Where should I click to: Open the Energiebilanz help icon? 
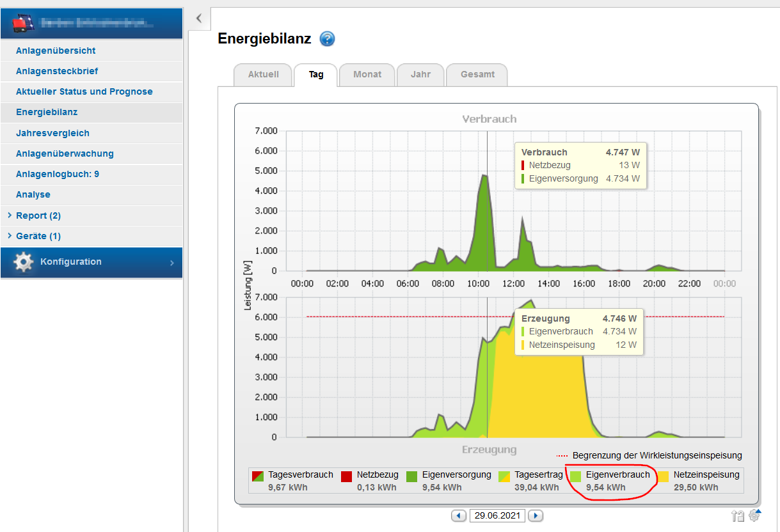click(327, 39)
